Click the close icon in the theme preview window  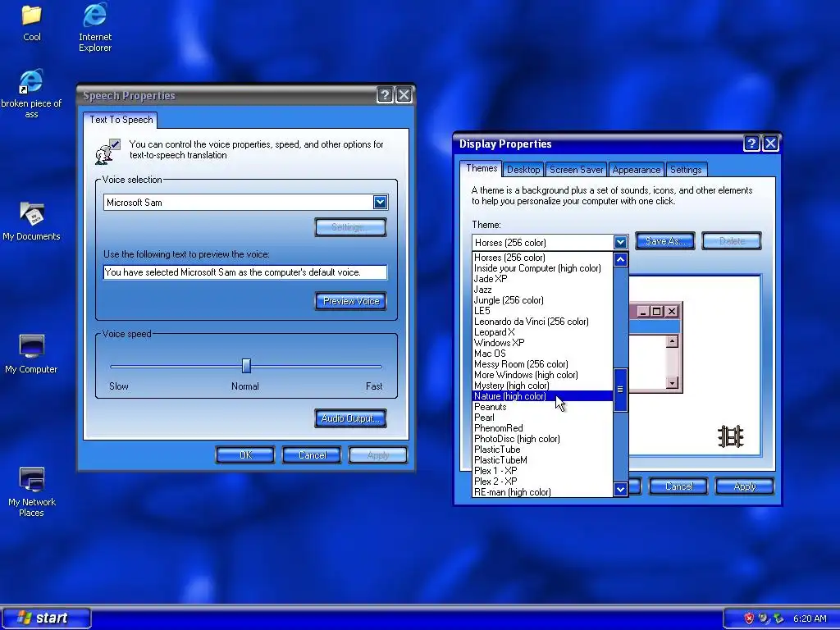pos(672,311)
